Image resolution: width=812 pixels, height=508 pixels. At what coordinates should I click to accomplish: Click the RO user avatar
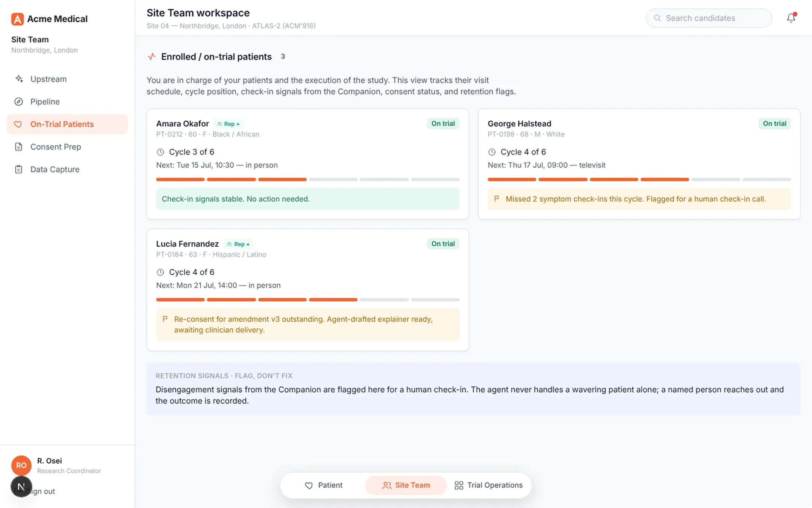click(x=21, y=465)
